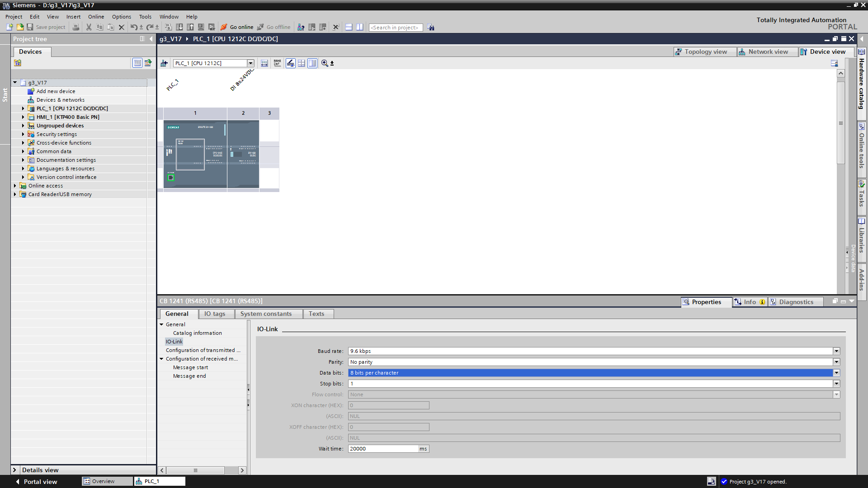Click the Delete X icon in toolbar

click(x=121, y=27)
